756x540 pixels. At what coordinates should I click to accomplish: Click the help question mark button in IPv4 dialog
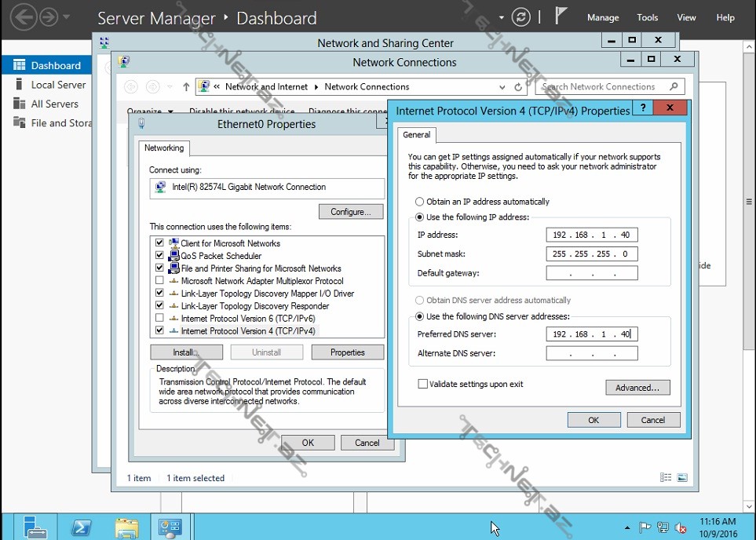642,109
